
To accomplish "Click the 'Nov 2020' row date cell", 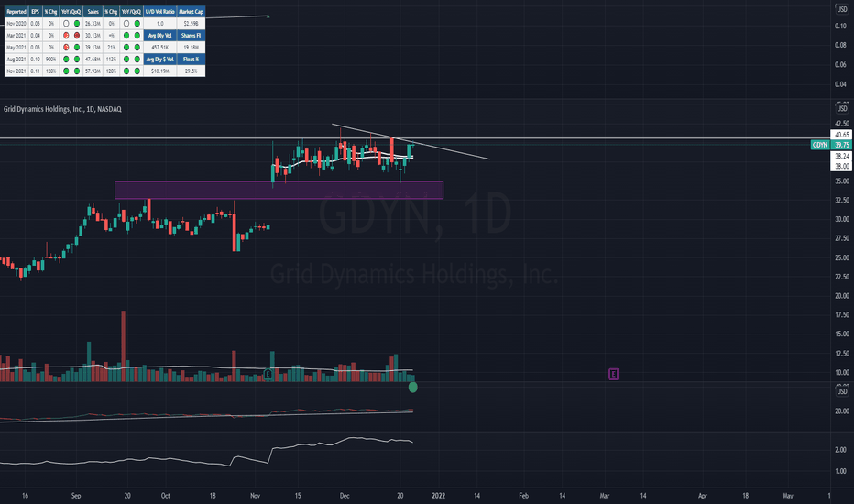I will (16, 24).
